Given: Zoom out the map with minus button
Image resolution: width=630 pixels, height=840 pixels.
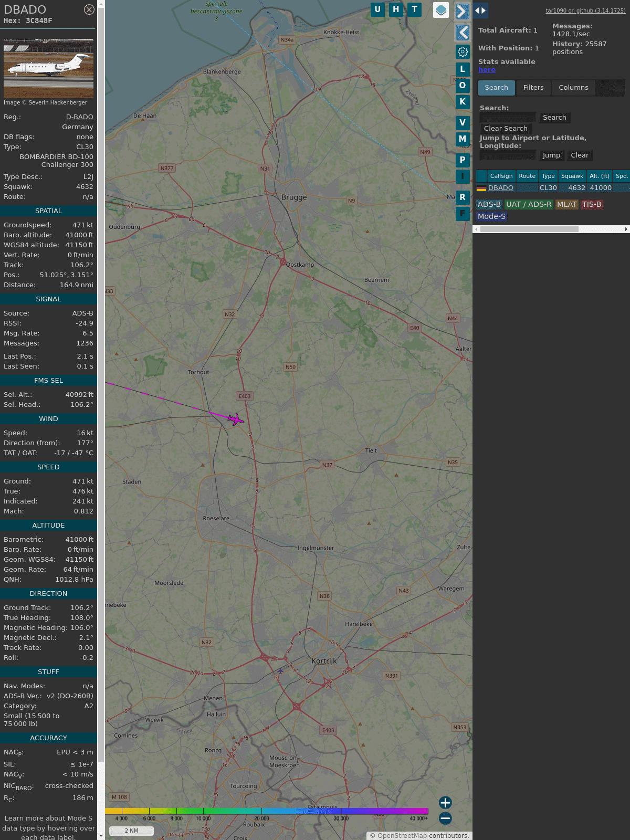Looking at the screenshot, I should 445,818.
